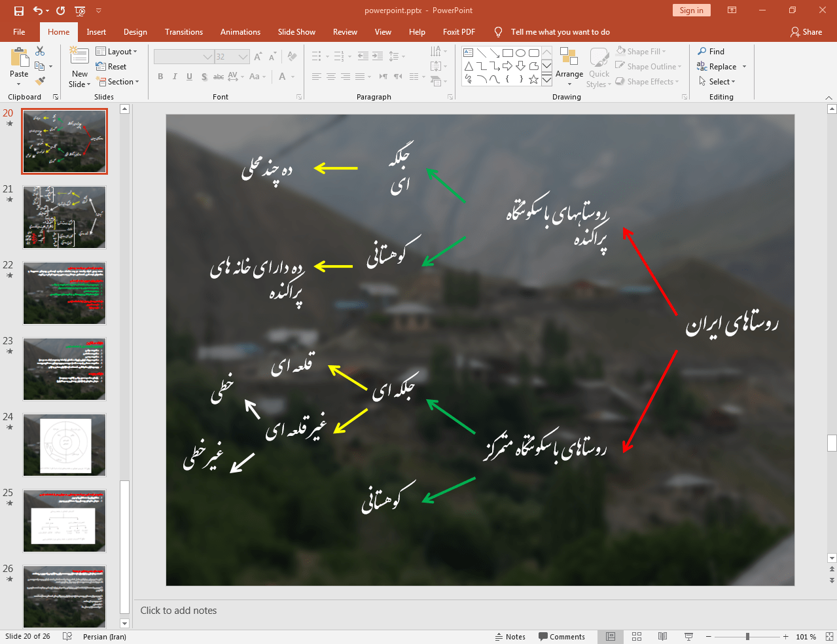This screenshot has height=644, width=837.
Task: Select slide 24 thumbnail
Action: click(x=64, y=445)
